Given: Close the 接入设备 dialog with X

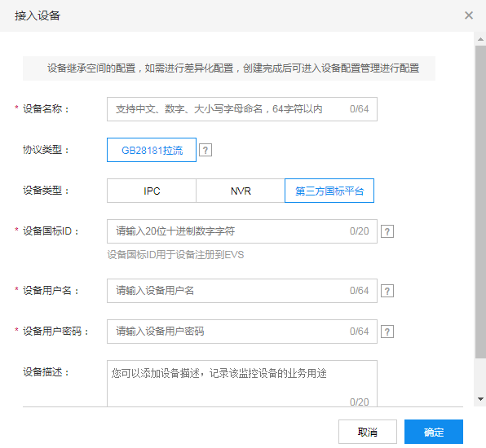Looking at the screenshot, I should click(469, 15).
